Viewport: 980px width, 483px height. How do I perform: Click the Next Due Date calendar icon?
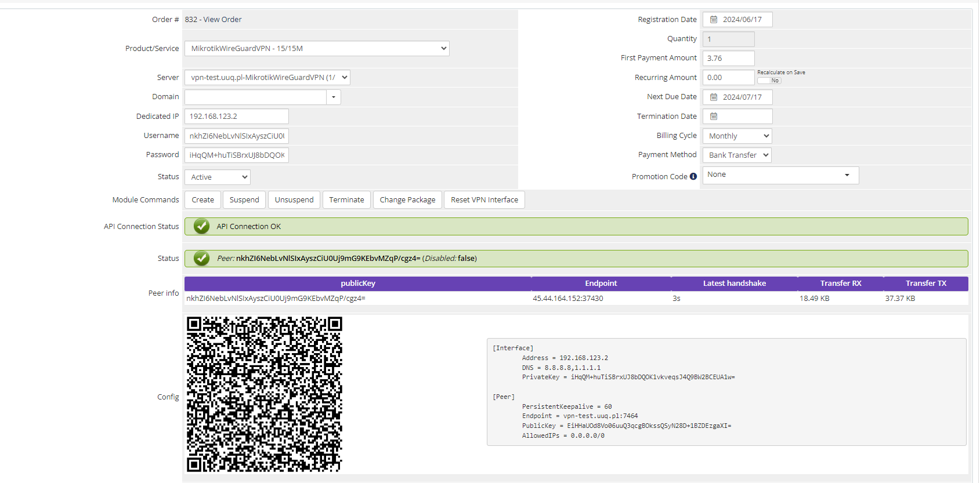714,97
